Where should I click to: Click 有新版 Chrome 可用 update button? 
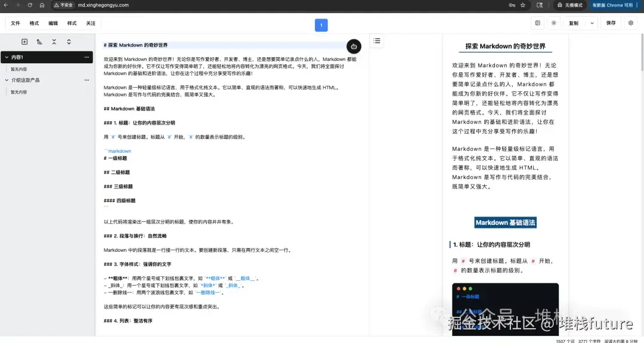[x=615, y=5]
